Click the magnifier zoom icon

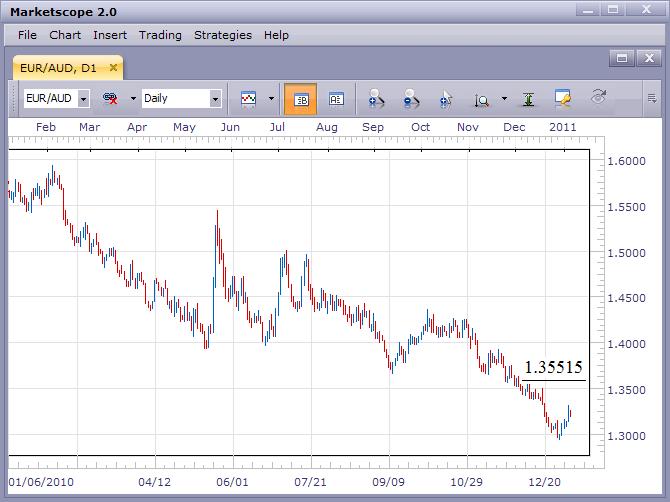coord(482,99)
